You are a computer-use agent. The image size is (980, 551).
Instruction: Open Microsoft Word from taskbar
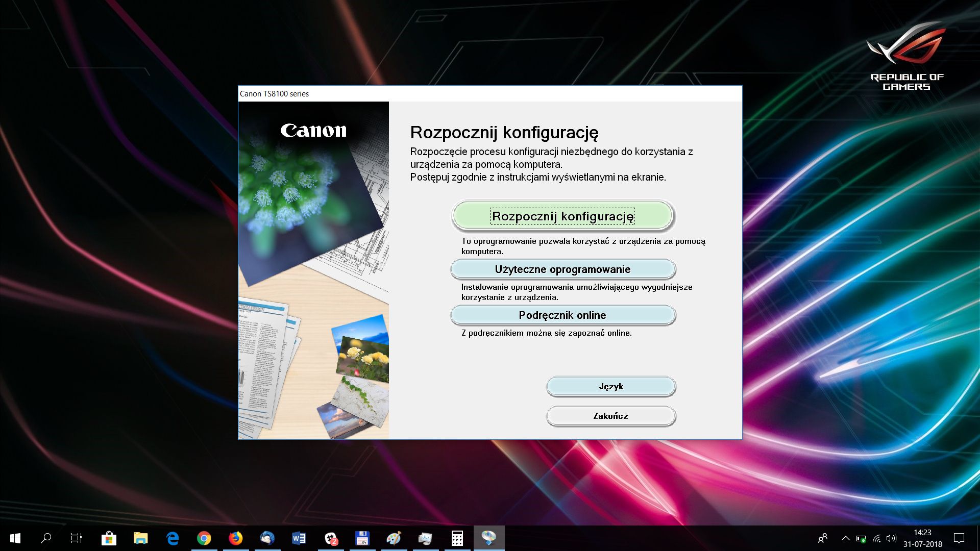[299, 538]
